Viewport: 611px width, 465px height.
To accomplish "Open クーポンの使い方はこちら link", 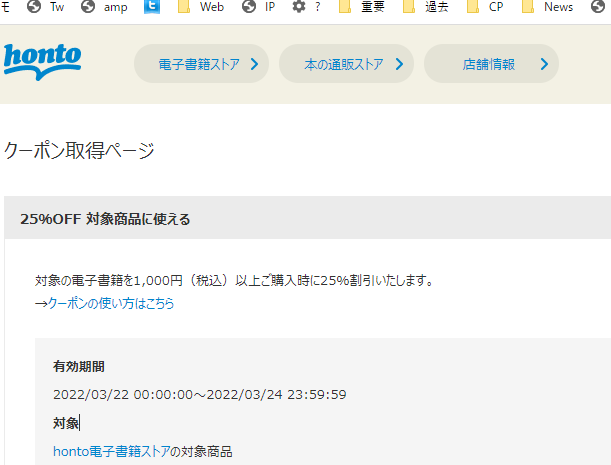I will (111, 303).
